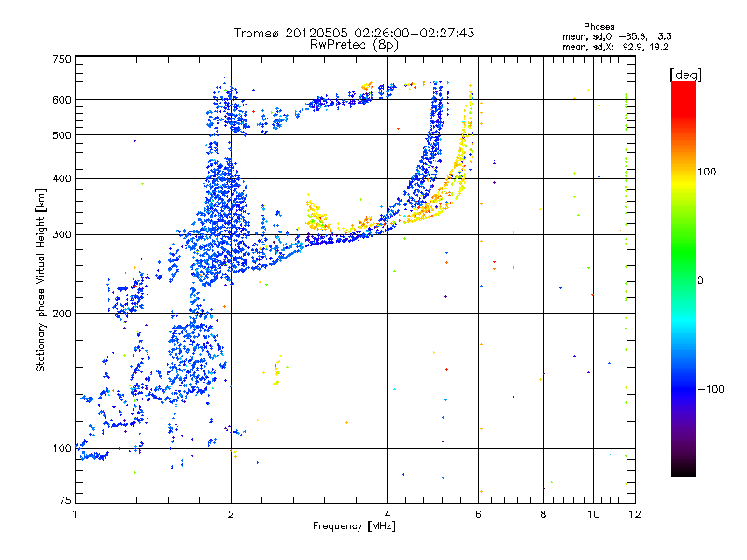Viewport: 747px width, 560px height.
Task: Click the 'RwPretec (8p)' subtitle
Action: point(355,45)
